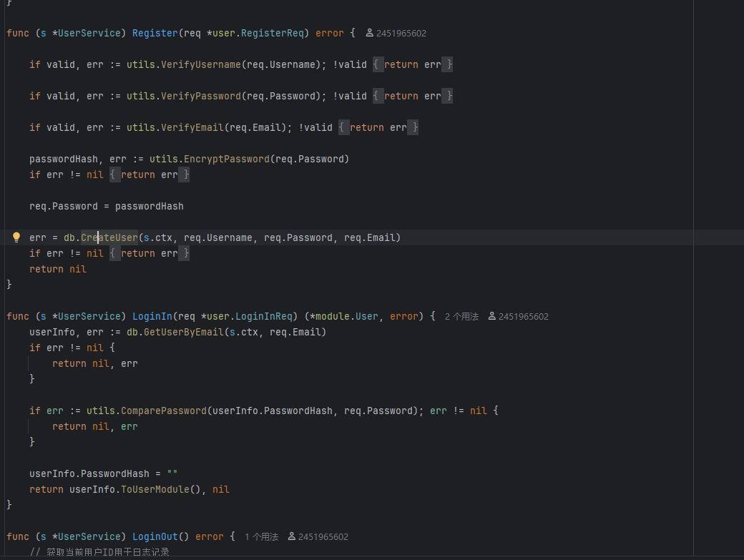Click the empty string literal after PasswordHash
The image size is (744, 560).
172,473
